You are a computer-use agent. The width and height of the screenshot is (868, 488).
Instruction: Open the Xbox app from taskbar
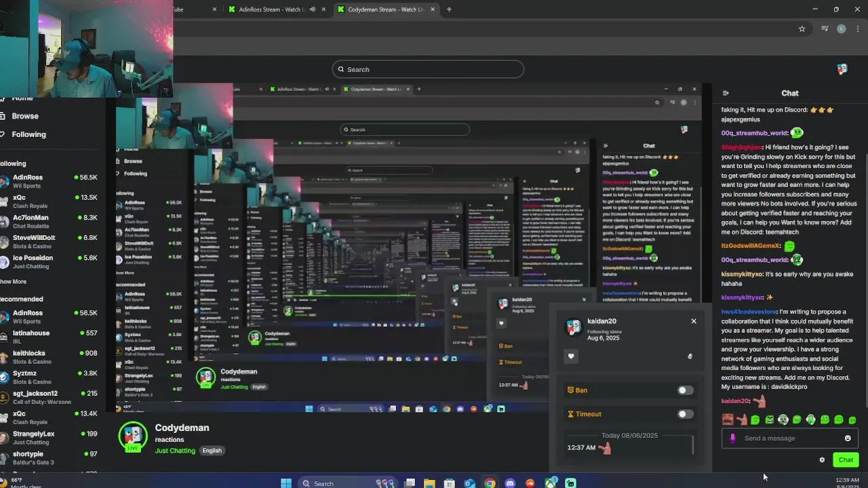[551, 483]
